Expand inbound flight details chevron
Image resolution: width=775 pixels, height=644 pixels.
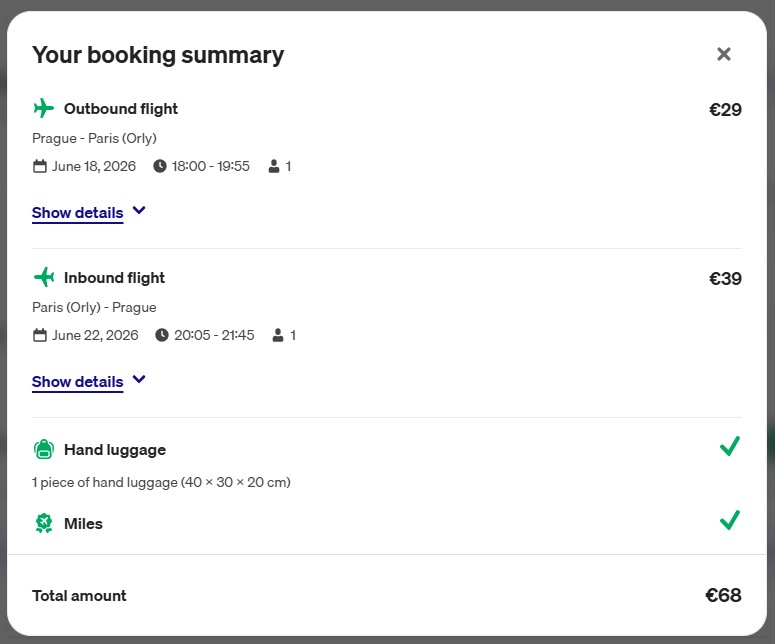point(139,380)
